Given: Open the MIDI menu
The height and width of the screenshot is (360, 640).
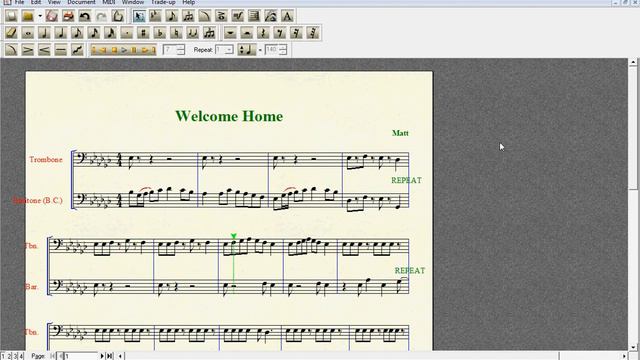Looking at the screenshot, I should click(109, 2).
